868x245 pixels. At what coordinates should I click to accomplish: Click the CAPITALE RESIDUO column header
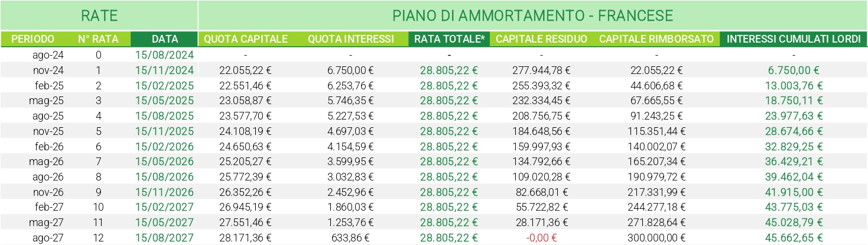pos(541,39)
